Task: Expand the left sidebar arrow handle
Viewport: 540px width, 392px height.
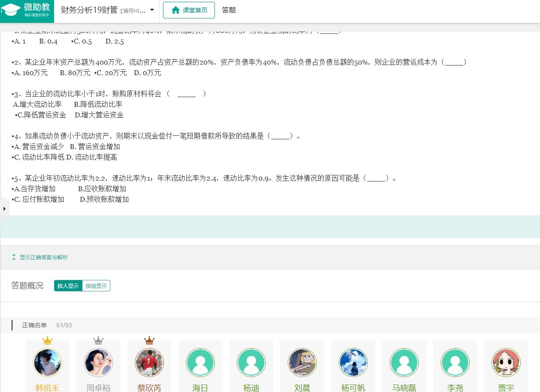Action: click(4, 208)
